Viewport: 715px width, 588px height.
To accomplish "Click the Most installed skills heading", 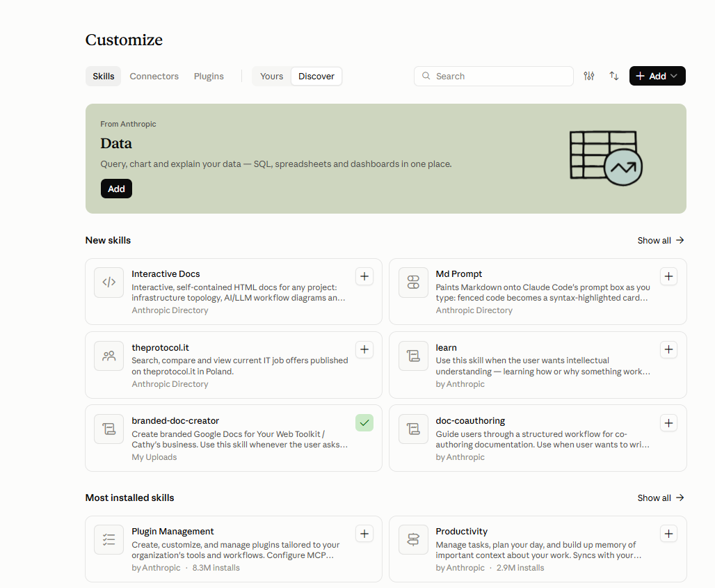I will (129, 498).
